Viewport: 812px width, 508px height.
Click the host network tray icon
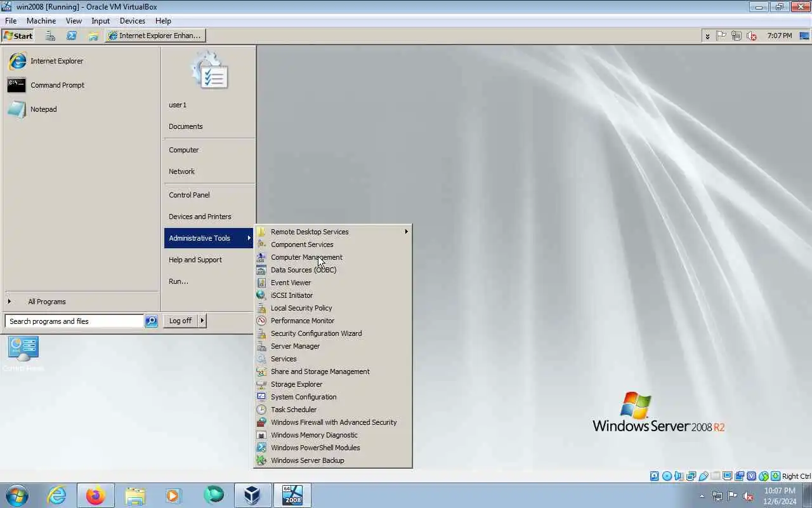tap(717, 496)
